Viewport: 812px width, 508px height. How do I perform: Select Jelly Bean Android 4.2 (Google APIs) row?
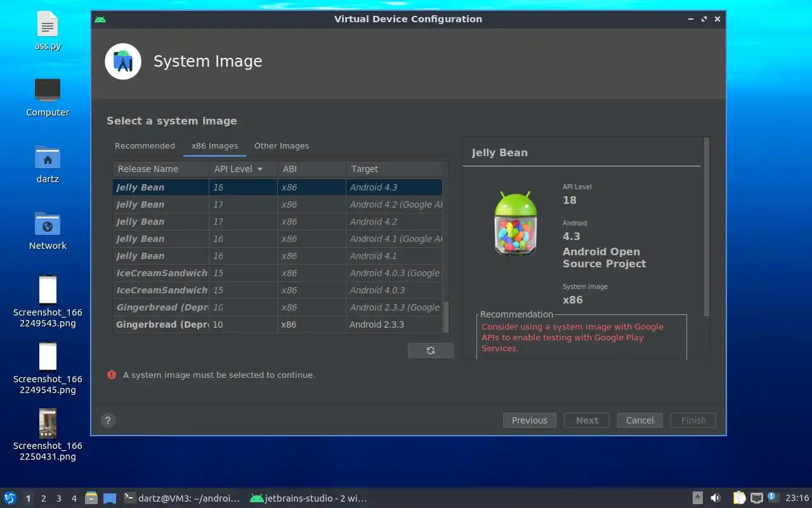click(277, 204)
